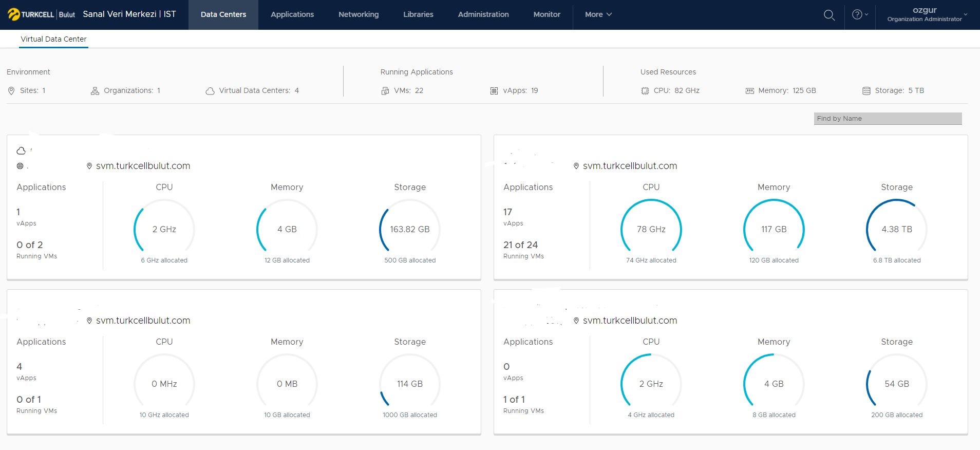The image size is (980, 450).
Task: Open the Applications menu
Action: [292, 14]
